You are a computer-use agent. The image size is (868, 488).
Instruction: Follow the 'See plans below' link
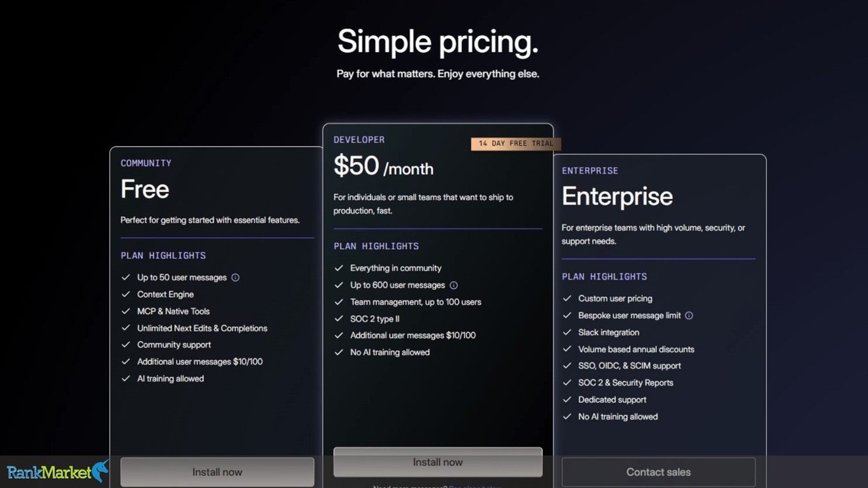(475, 486)
